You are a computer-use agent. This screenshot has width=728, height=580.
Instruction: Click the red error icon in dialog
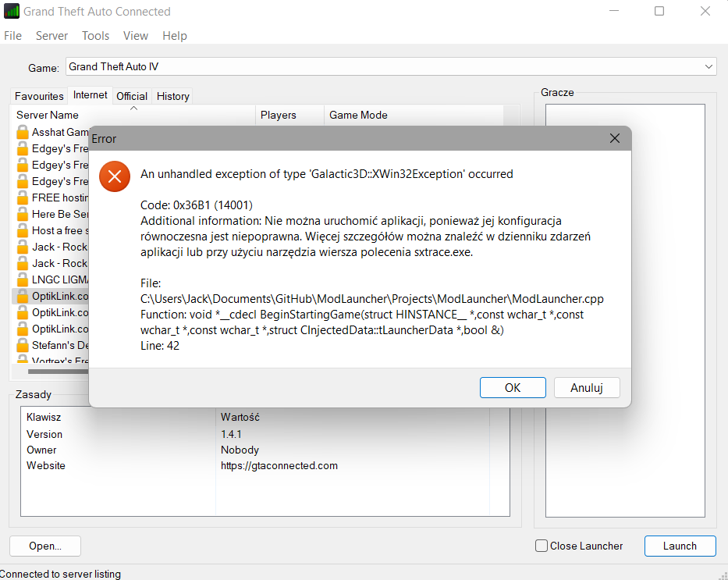tap(115, 176)
